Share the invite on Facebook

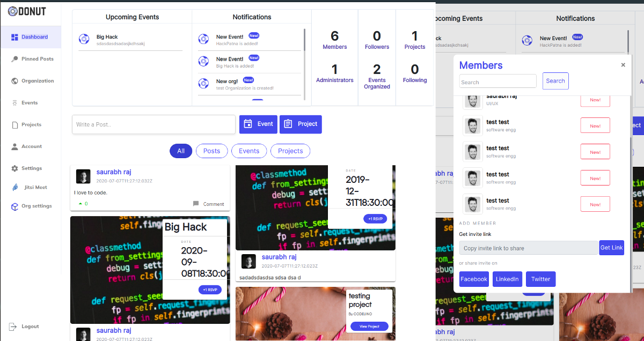tap(474, 279)
